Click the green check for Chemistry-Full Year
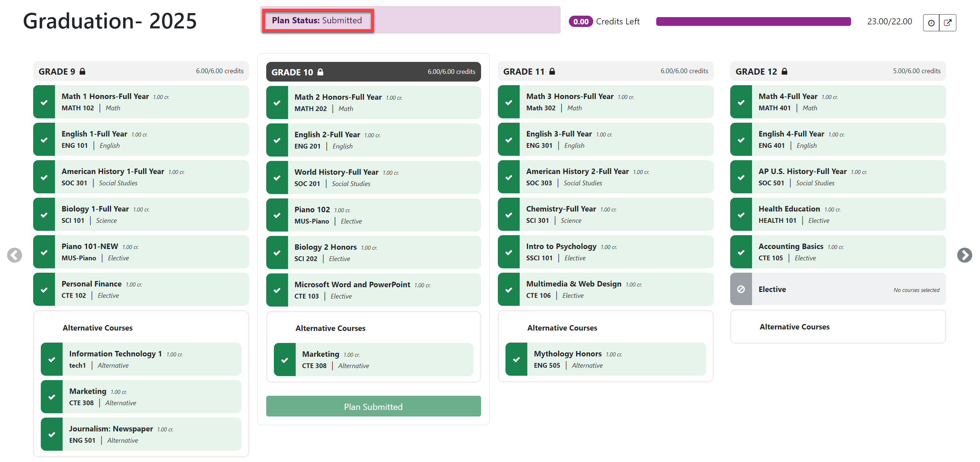 509,214
